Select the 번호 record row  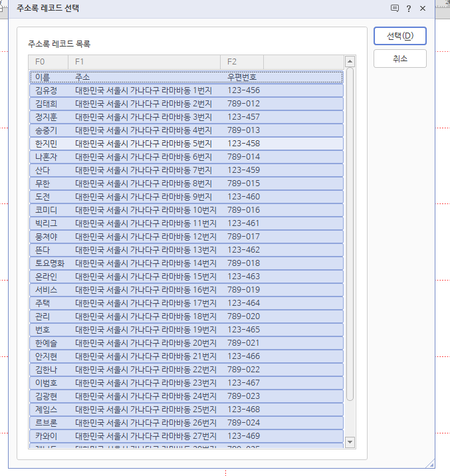point(186,330)
